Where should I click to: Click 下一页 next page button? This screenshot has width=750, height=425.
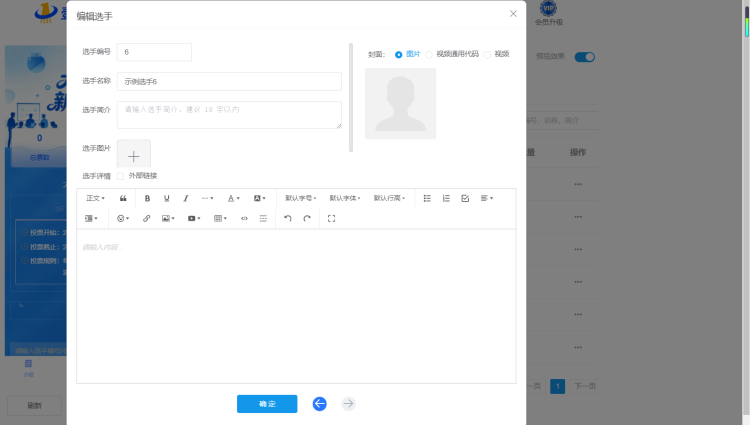[585, 386]
